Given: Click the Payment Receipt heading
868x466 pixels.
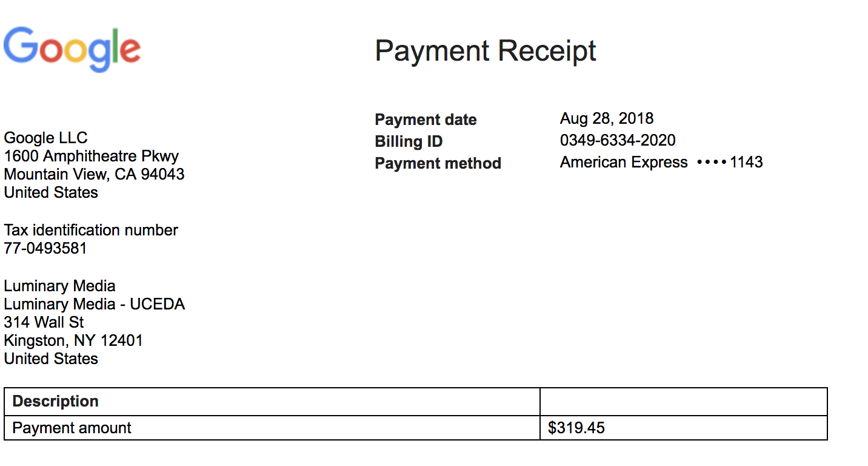Looking at the screenshot, I should click(x=486, y=50).
